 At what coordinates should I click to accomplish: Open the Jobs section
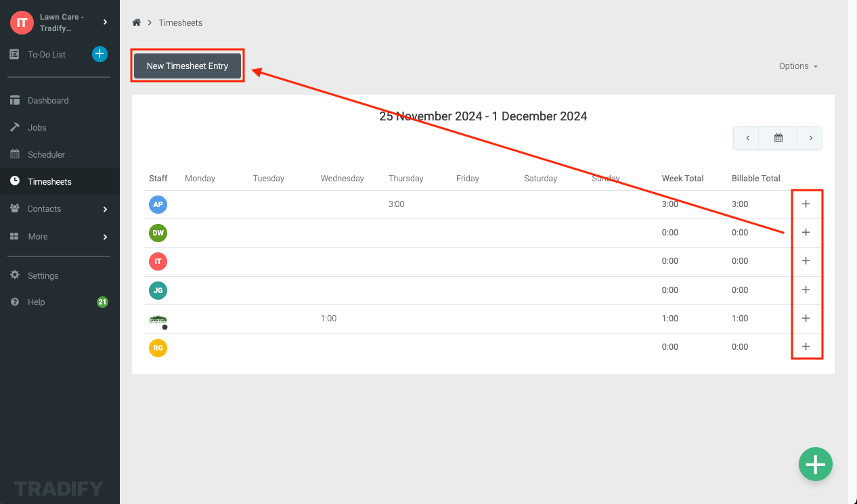37,127
